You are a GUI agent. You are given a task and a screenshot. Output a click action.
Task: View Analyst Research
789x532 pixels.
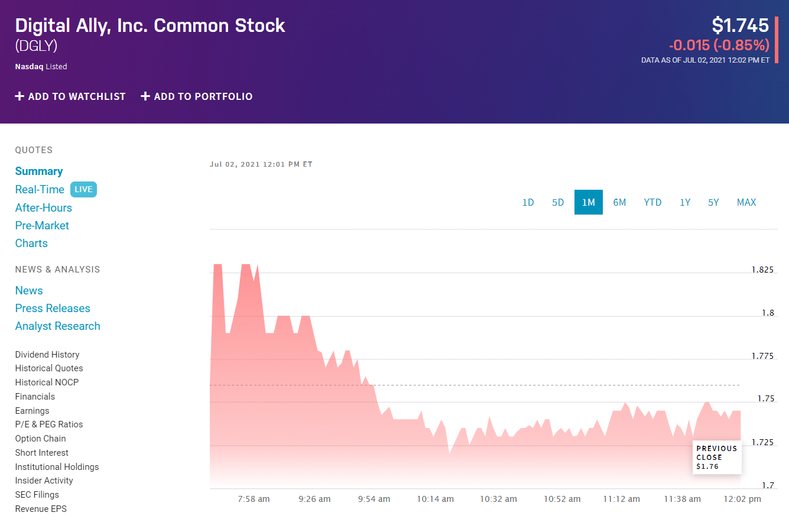pyautogui.click(x=58, y=326)
